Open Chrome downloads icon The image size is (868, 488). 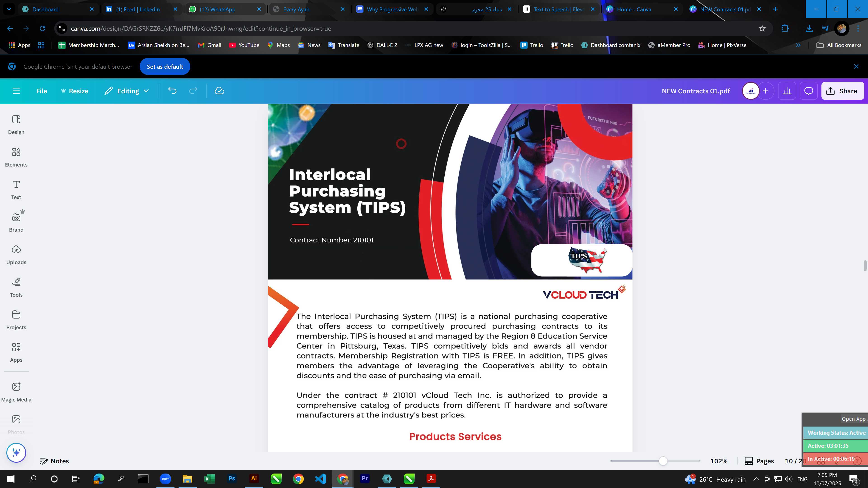tap(809, 29)
